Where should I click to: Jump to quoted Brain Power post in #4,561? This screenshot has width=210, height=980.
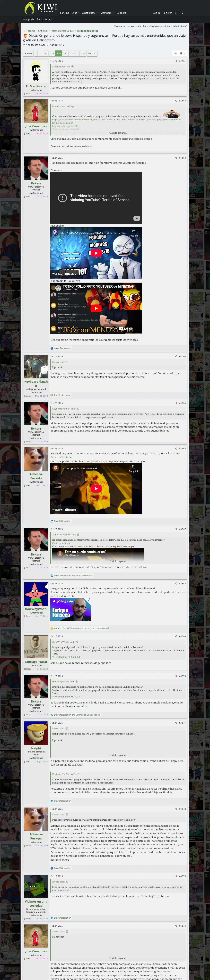pyautogui.click(x=72, y=67)
